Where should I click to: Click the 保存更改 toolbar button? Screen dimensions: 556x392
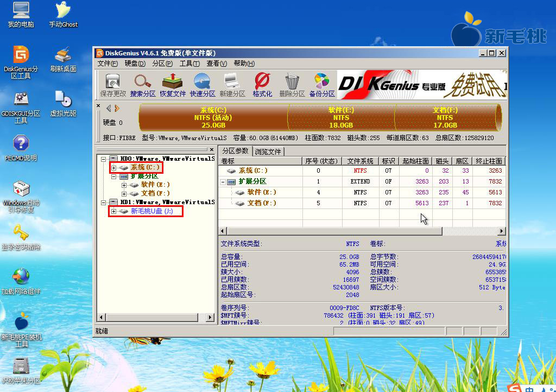(x=113, y=85)
